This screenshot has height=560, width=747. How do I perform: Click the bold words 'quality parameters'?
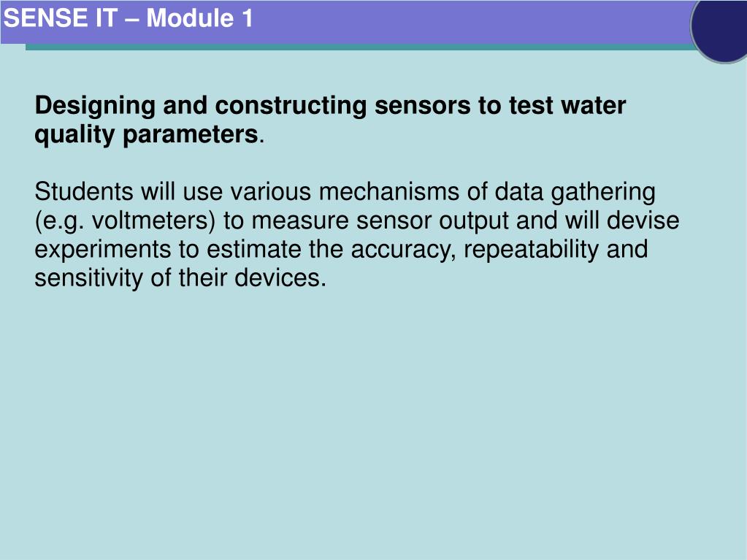[146, 135]
